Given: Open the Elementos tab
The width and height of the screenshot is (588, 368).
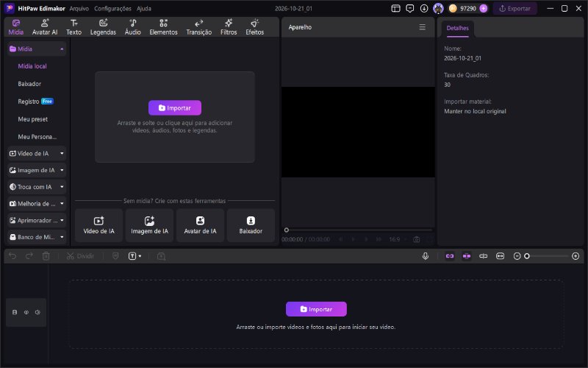Looking at the screenshot, I should (163, 27).
